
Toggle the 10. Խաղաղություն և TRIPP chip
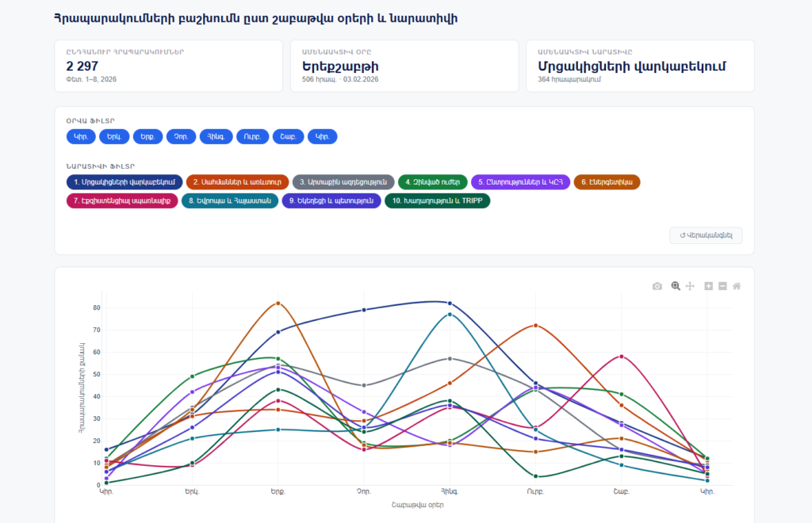(x=438, y=201)
